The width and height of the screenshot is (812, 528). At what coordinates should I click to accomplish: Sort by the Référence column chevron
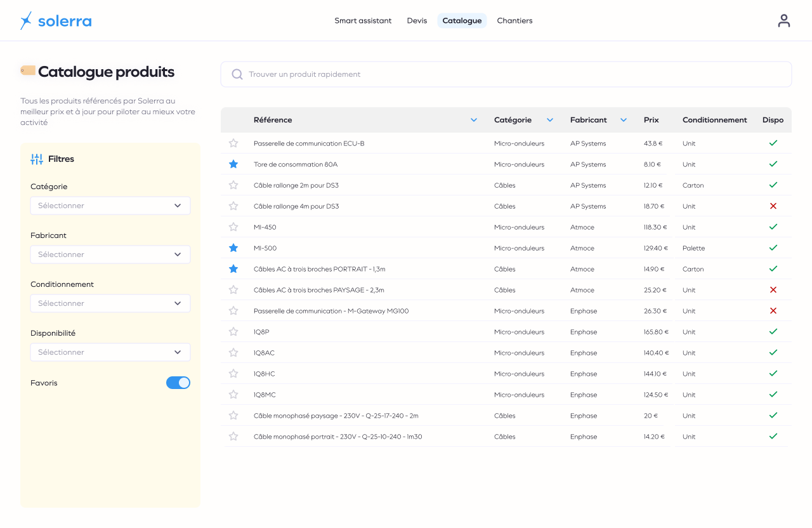(x=474, y=120)
